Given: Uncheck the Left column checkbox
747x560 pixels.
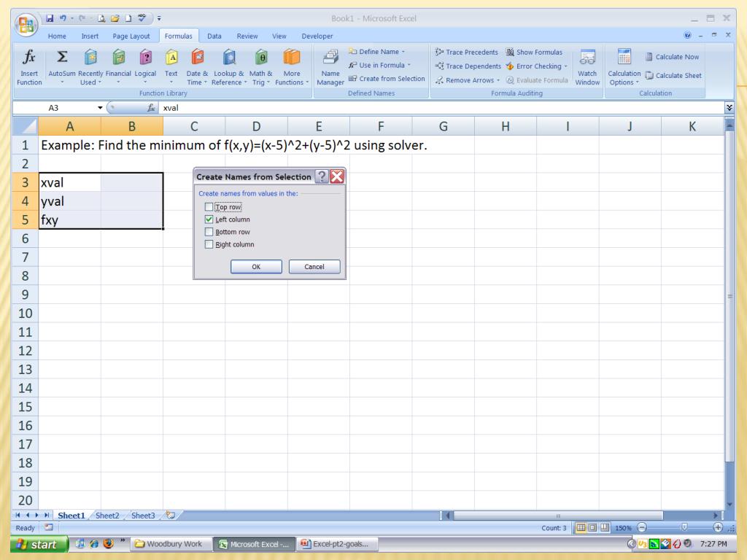Looking at the screenshot, I should 210,219.
